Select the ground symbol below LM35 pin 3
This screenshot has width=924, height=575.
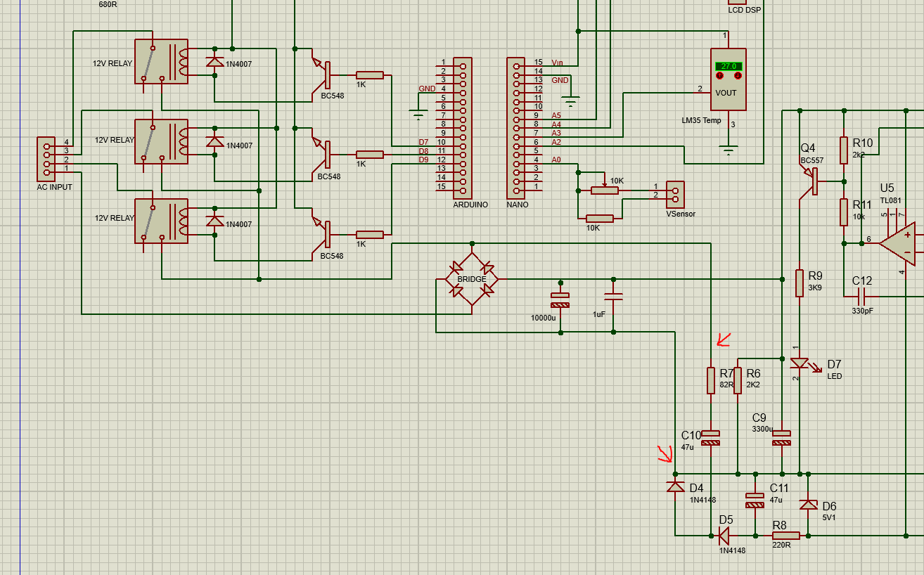tap(729, 150)
